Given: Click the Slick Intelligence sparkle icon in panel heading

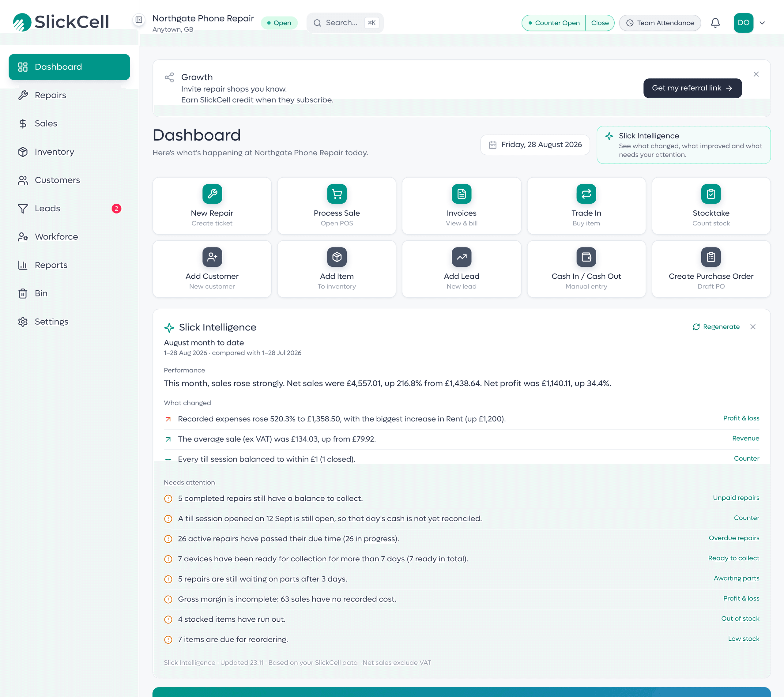Looking at the screenshot, I should pyautogui.click(x=169, y=328).
